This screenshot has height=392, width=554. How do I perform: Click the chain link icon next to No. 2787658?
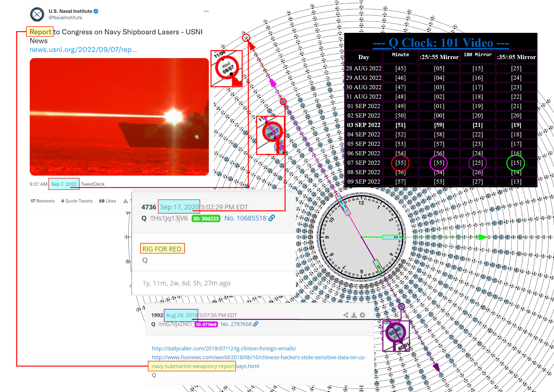pyautogui.click(x=256, y=324)
